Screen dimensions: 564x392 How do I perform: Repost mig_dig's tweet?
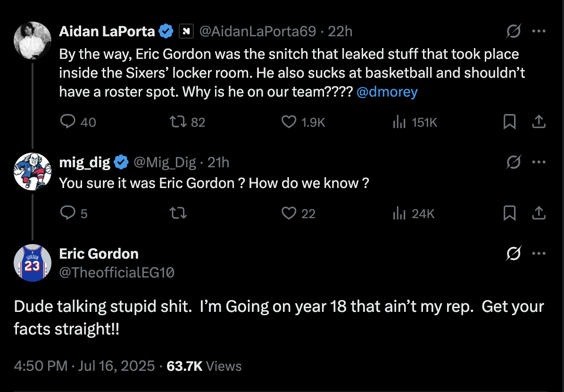[x=178, y=213]
